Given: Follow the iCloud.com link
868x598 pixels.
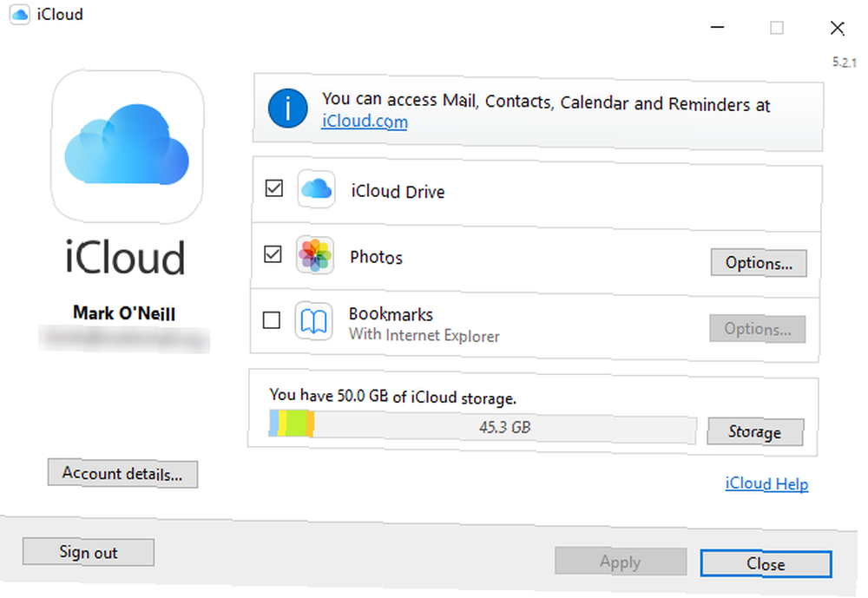Looking at the screenshot, I should pos(365,122).
